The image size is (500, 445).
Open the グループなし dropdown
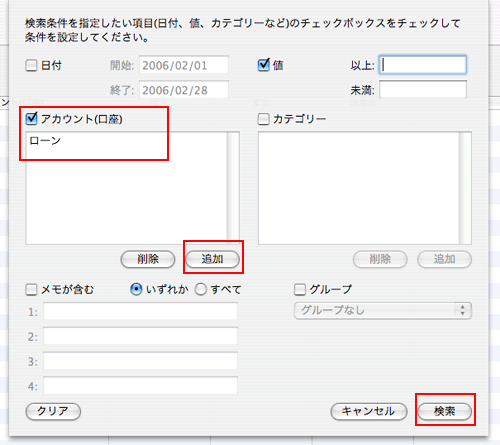383,311
